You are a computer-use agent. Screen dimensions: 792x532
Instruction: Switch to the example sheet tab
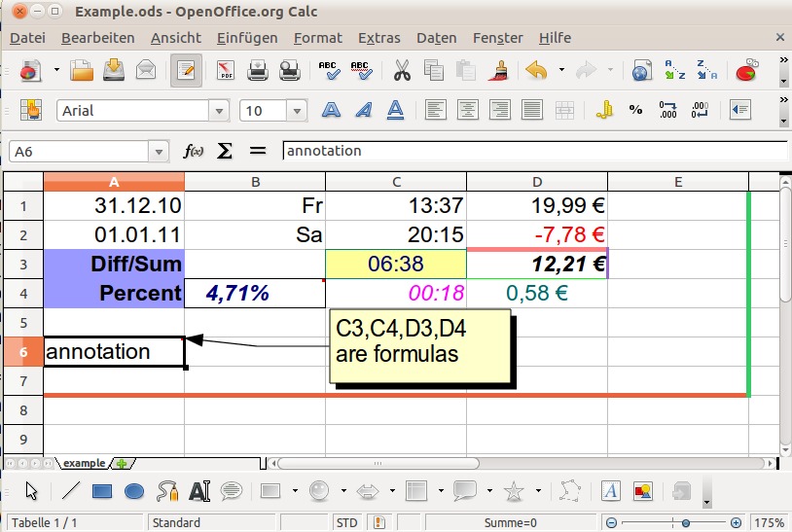(x=84, y=463)
